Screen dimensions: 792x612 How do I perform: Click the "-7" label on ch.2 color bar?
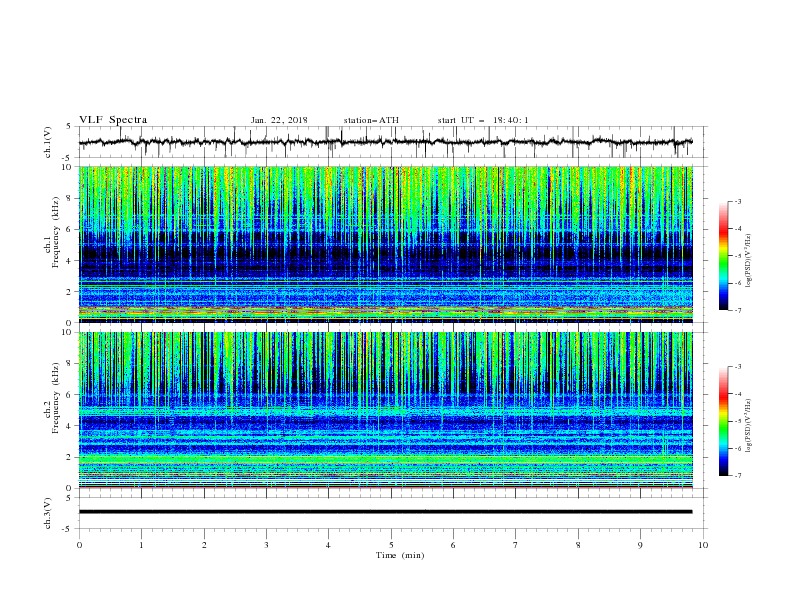pyautogui.click(x=737, y=476)
